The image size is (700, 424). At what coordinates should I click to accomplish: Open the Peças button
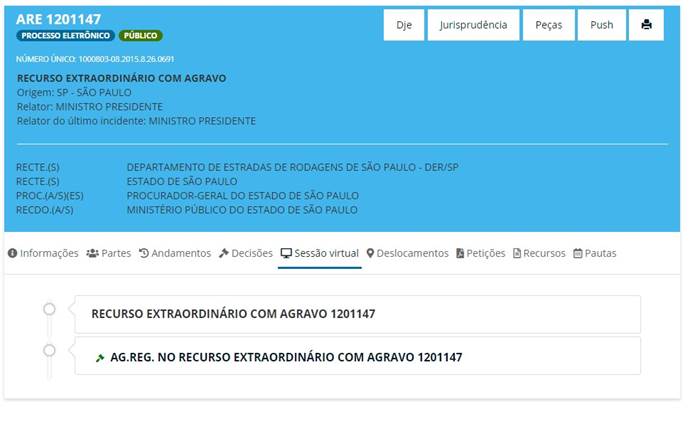click(x=549, y=25)
